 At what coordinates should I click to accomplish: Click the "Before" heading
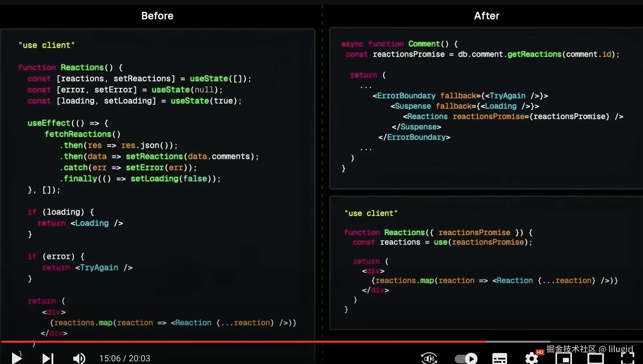157,16
